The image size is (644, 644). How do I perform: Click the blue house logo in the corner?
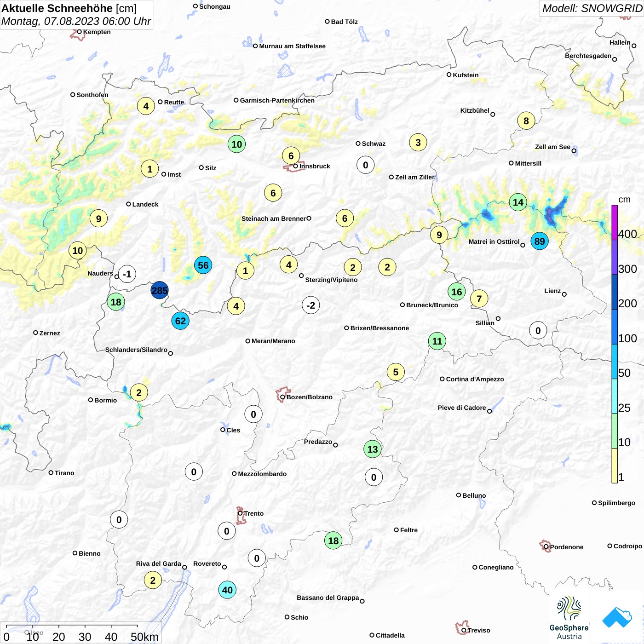[x=617, y=617]
